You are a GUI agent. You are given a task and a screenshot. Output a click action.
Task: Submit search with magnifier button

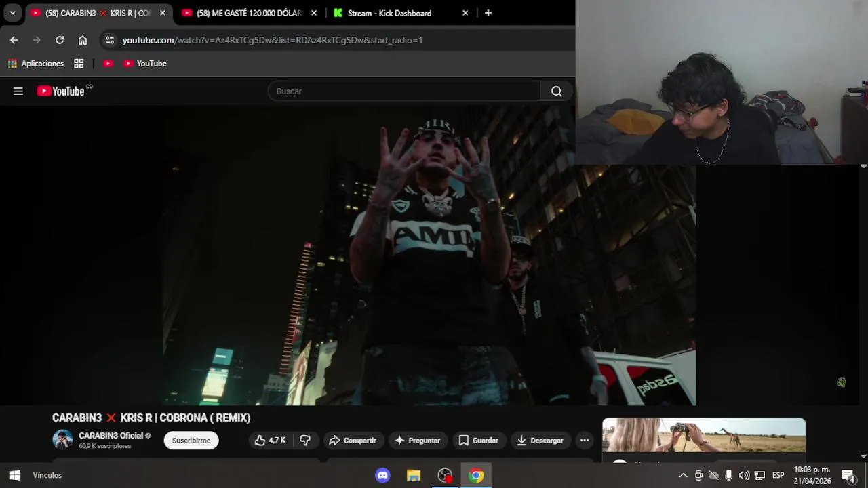557,91
